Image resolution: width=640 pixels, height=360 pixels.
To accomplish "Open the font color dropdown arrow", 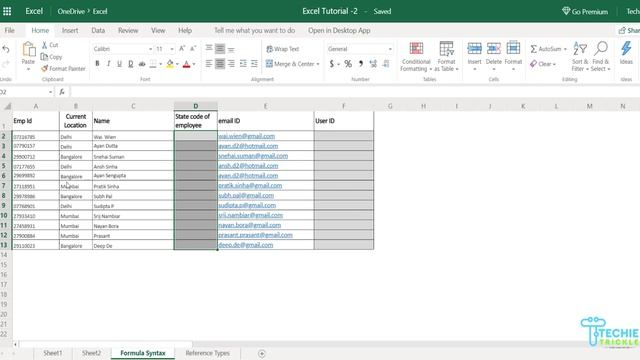I will (194, 64).
